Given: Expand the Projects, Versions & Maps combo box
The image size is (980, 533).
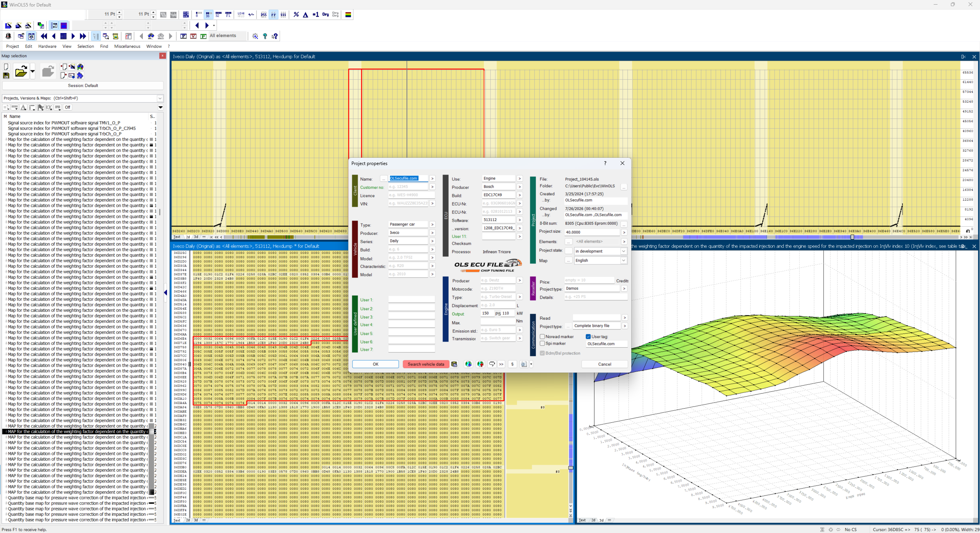Looking at the screenshot, I should [x=160, y=98].
